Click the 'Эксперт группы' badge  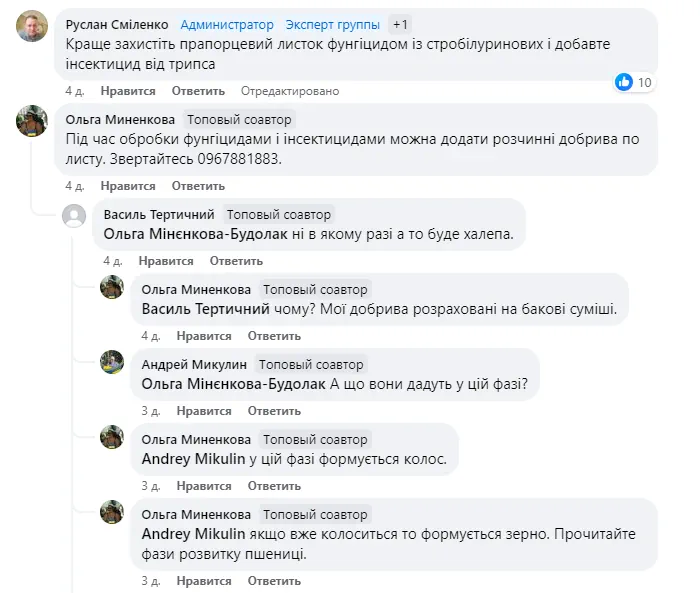(x=332, y=24)
